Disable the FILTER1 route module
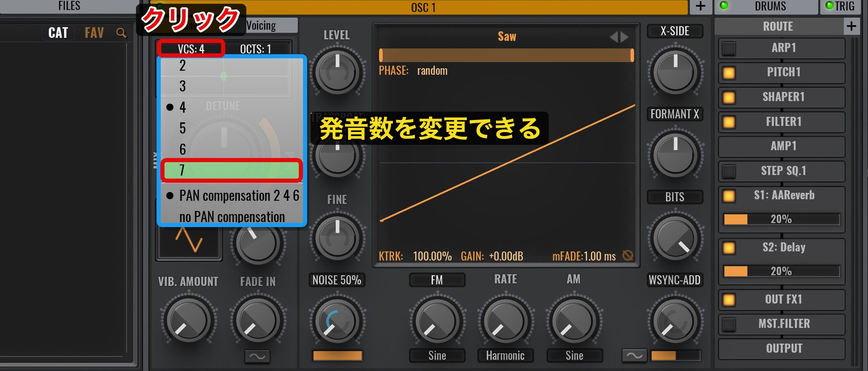This screenshot has width=868, height=371. pos(729,122)
